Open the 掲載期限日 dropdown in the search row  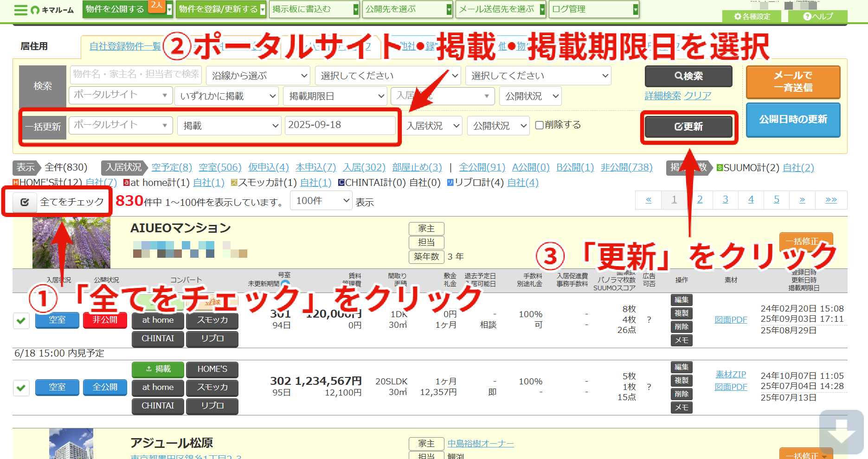tap(335, 96)
